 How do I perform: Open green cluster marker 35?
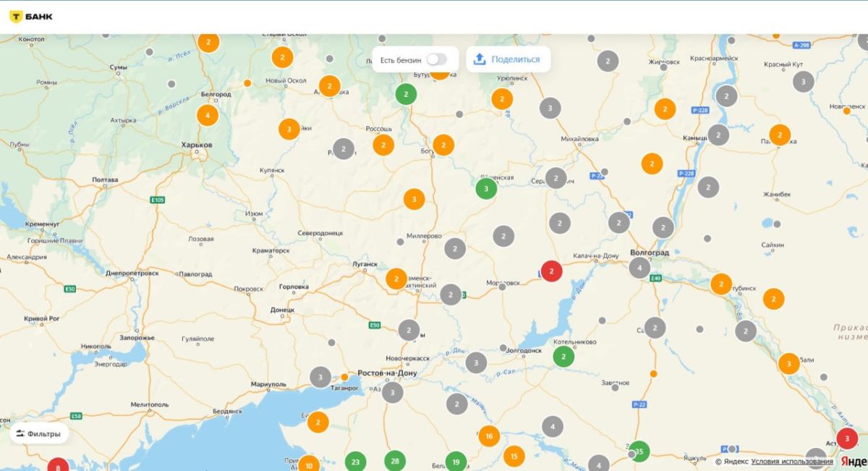639,451
